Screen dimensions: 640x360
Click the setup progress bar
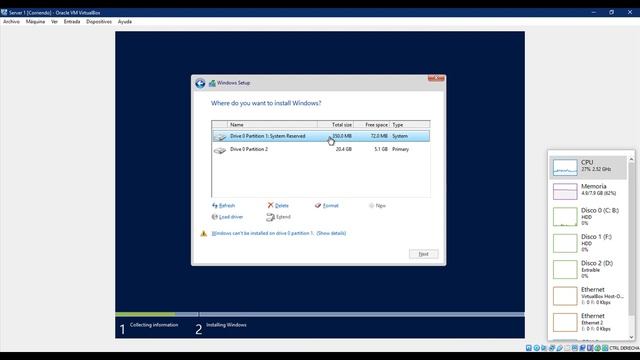point(320,314)
